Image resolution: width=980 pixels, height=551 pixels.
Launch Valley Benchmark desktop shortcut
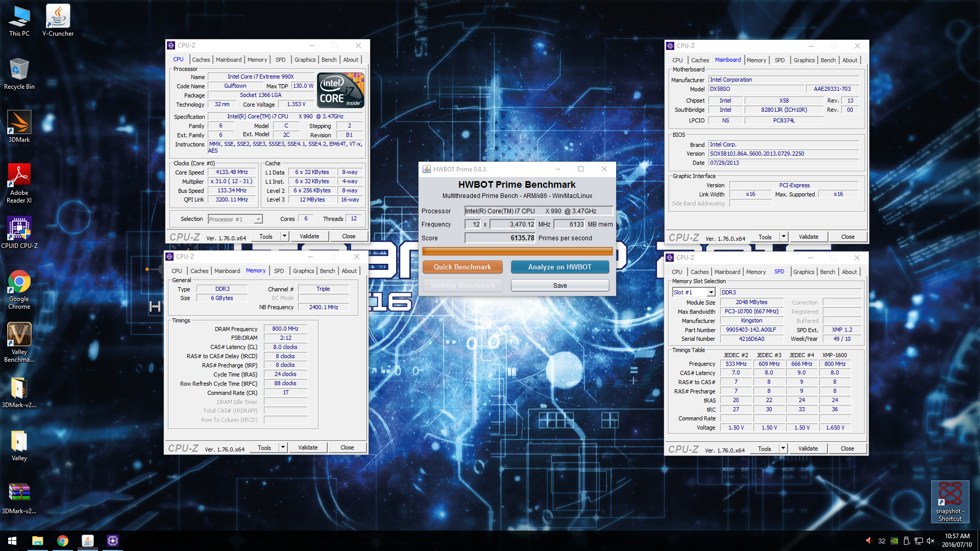(19, 342)
